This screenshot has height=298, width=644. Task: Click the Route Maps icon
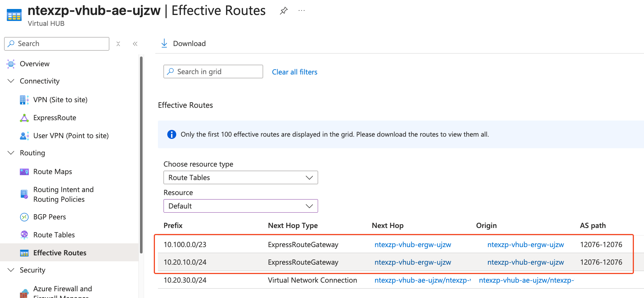point(24,172)
